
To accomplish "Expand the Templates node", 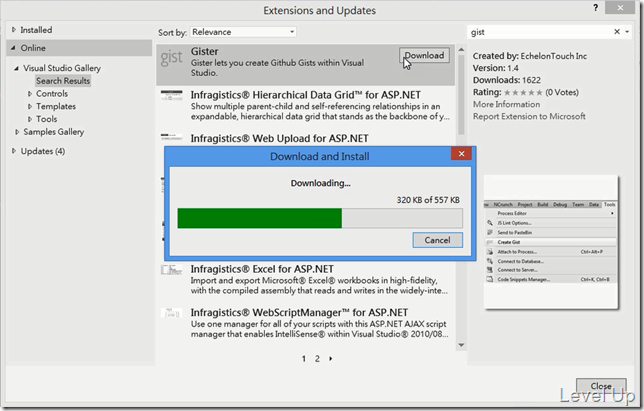I will (x=30, y=106).
